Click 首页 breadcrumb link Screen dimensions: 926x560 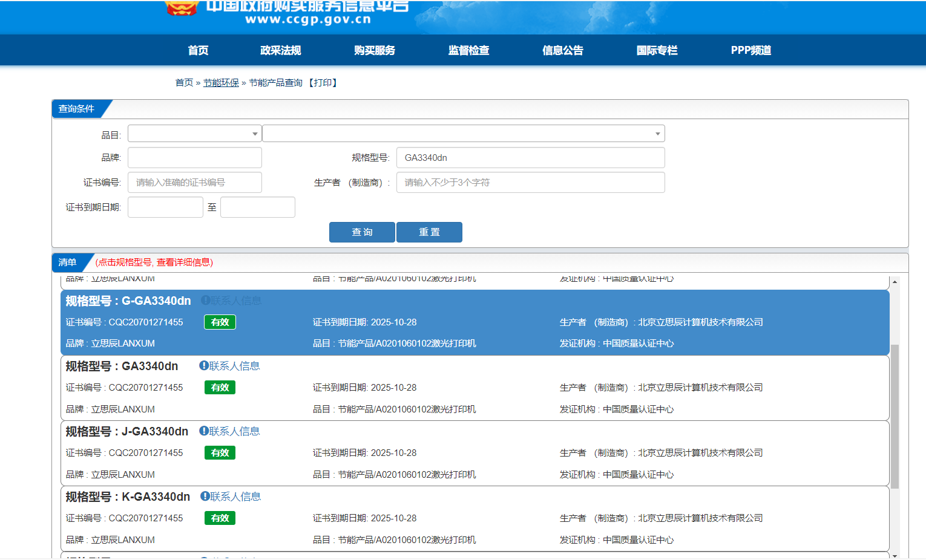pos(184,83)
